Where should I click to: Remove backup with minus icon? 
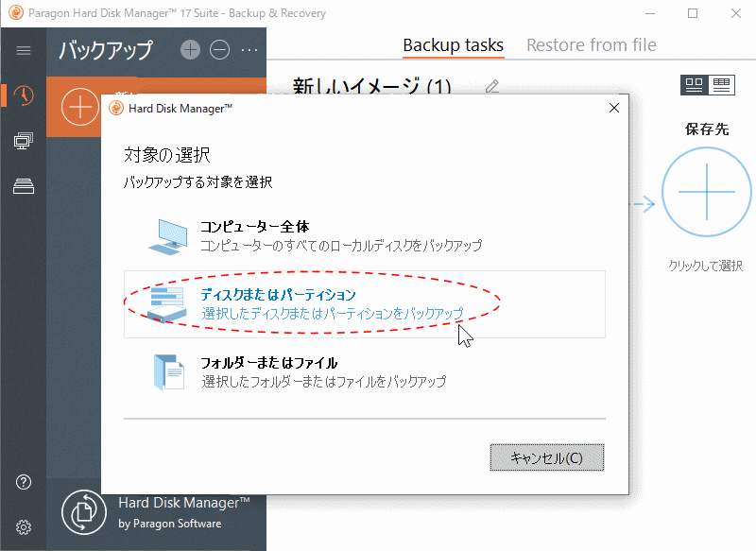tap(219, 50)
